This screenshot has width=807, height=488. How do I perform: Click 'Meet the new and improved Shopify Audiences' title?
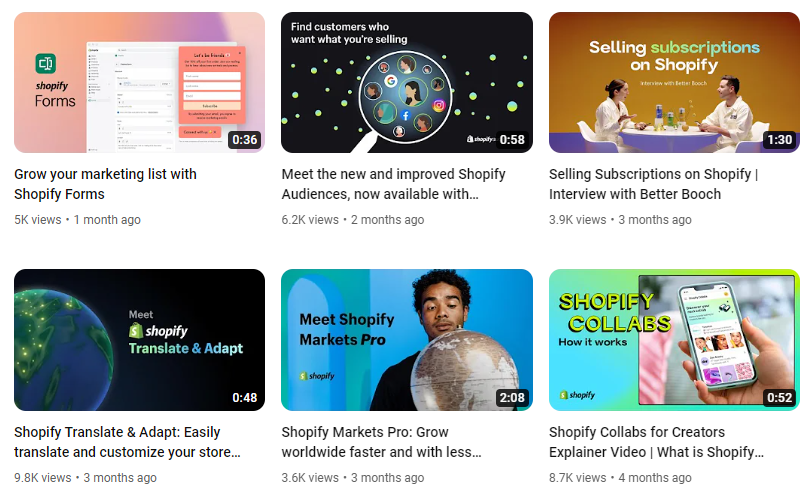[x=394, y=184]
